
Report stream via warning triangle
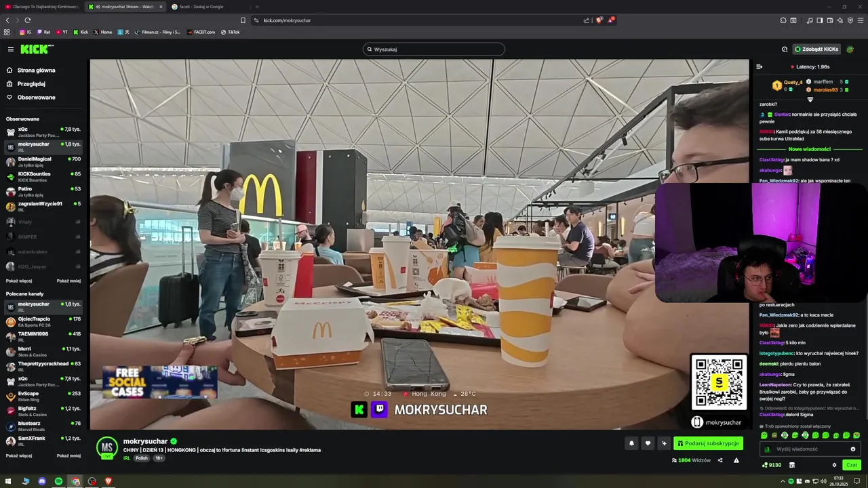click(736, 460)
